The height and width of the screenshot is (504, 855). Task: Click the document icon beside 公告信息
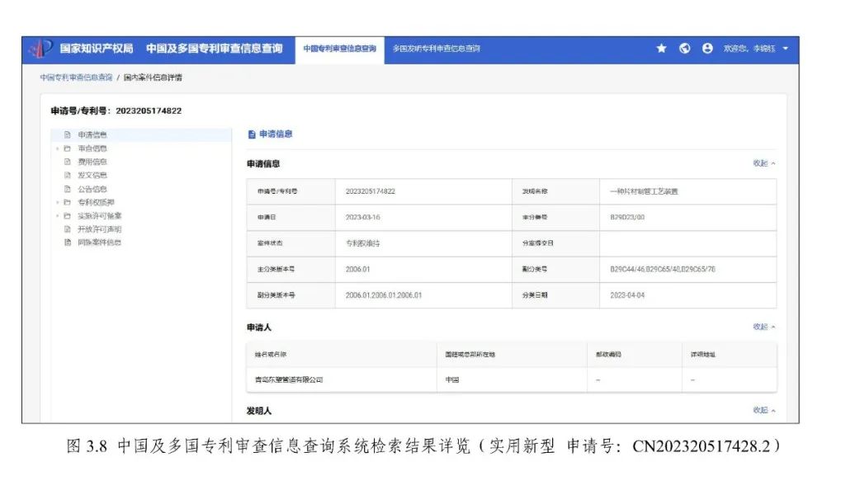tap(68, 189)
